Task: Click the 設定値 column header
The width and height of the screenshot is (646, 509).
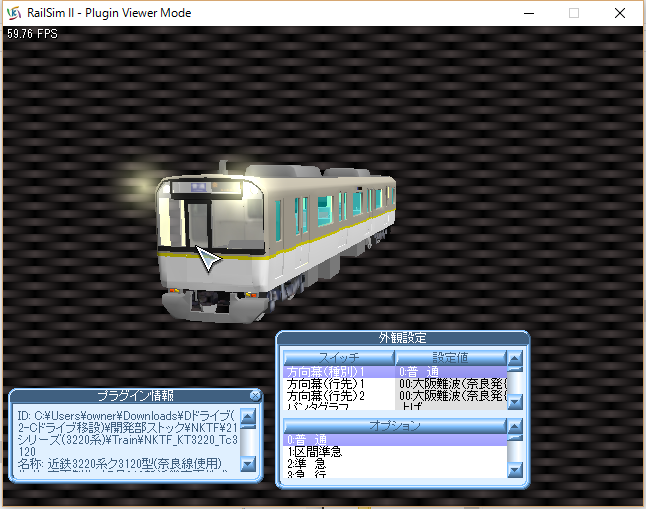Action: click(450, 358)
